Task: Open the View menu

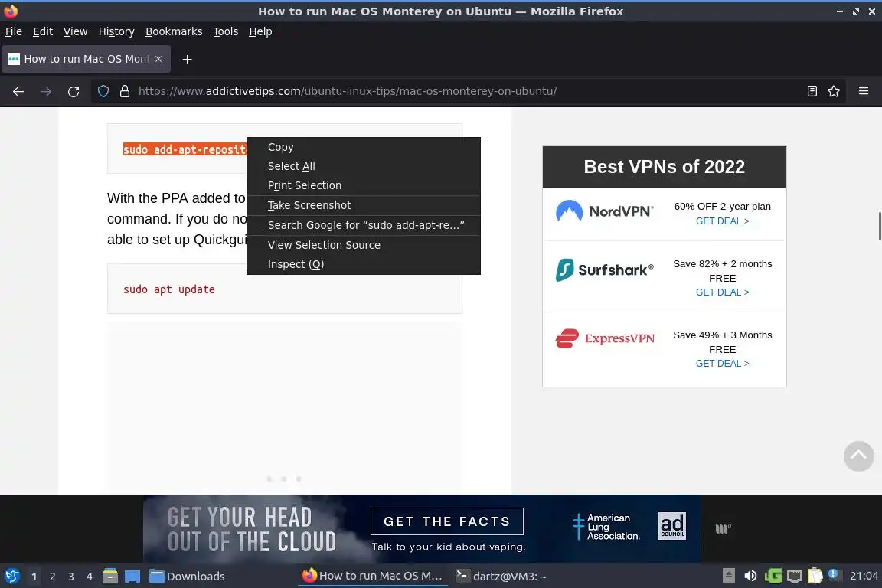Action: (x=75, y=31)
